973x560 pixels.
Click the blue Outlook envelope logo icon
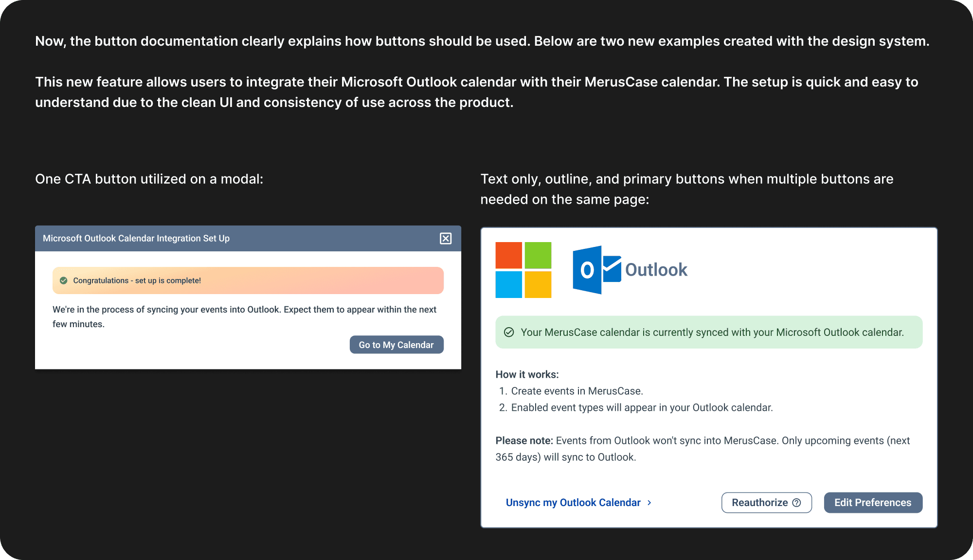(x=597, y=270)
